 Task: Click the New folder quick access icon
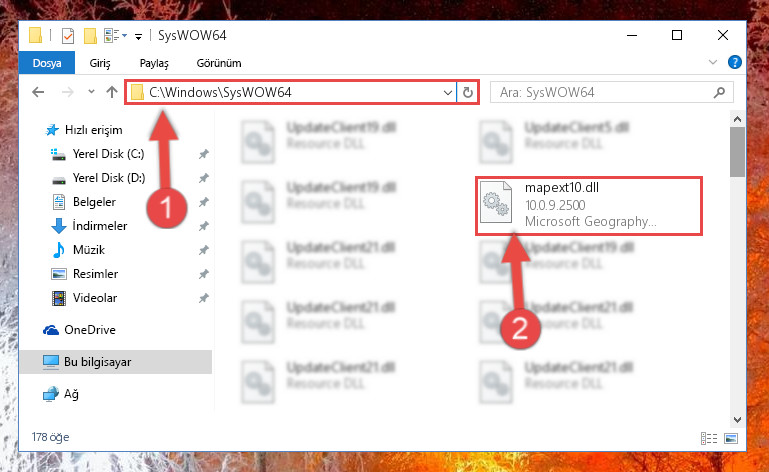point(90,36)
